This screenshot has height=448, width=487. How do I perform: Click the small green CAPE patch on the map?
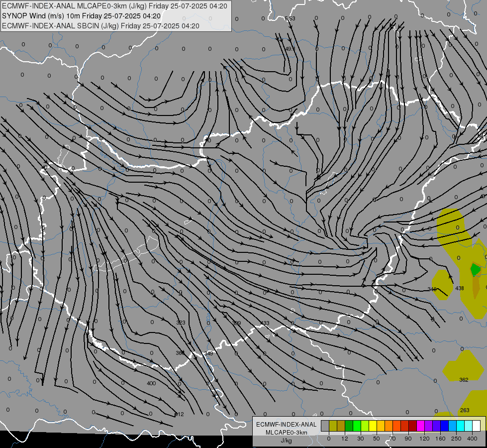[x=475, y=269]
